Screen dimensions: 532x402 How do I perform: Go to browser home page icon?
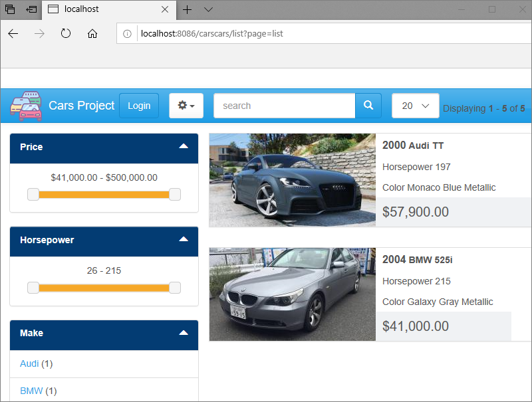(x=92, y=34)
